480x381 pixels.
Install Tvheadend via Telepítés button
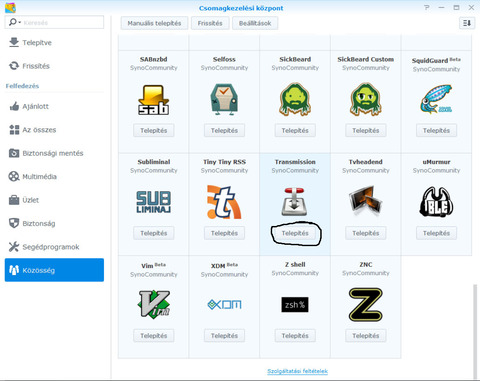tap(366, 233)
